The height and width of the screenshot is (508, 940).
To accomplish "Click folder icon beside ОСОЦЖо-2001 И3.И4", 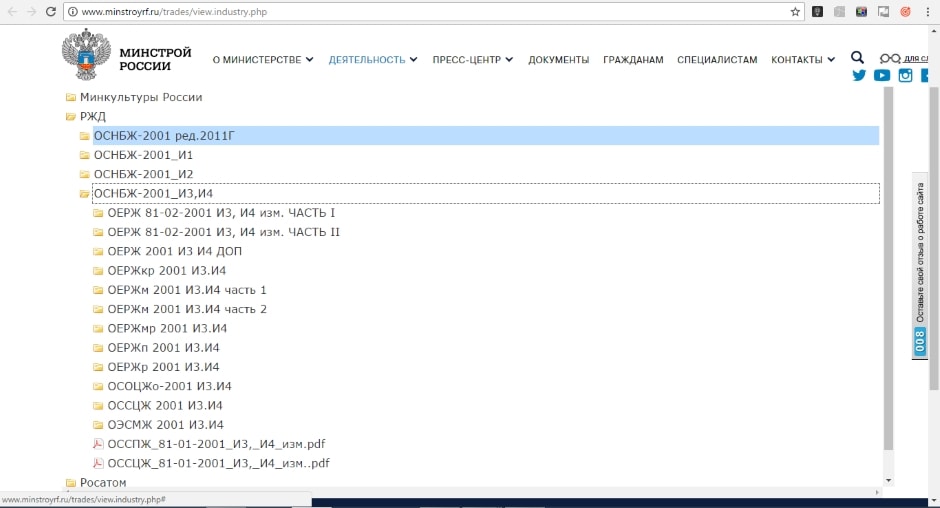I will tap(98, 386).
